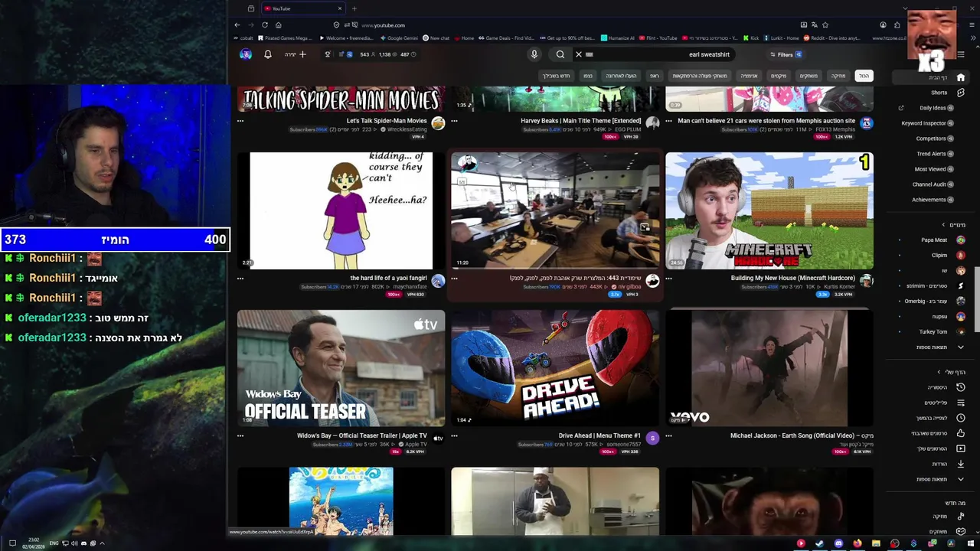Open Omerbig subscription channel
Image resolution: width=980 pixels, height=551 pixels.
(x=935, y=302)
